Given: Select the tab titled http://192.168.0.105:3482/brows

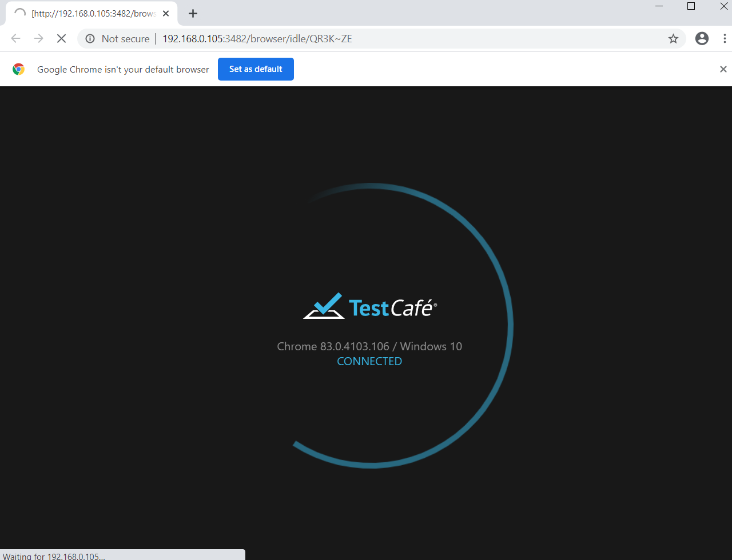Looking at the screenshot, I should [91, 13].
